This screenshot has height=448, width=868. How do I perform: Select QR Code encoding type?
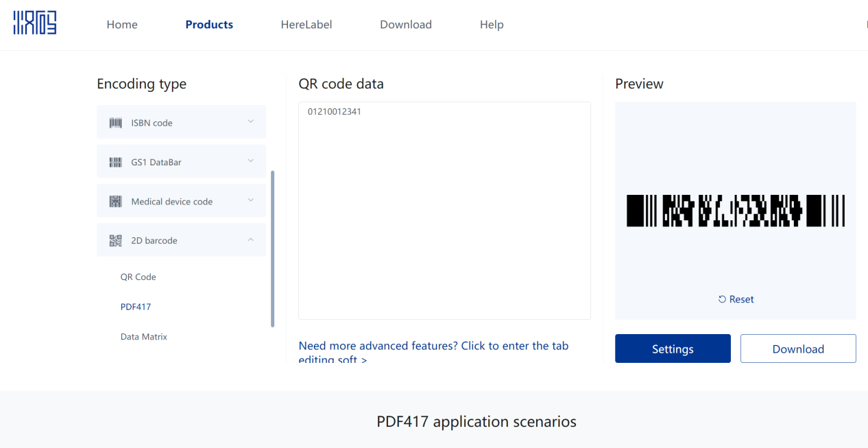(x=138, y=277)
